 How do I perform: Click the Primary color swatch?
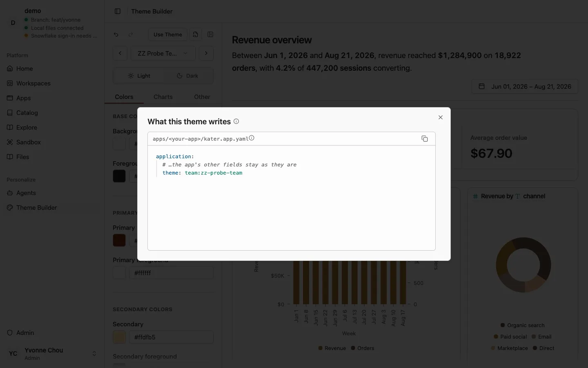[x=119, y=240]
